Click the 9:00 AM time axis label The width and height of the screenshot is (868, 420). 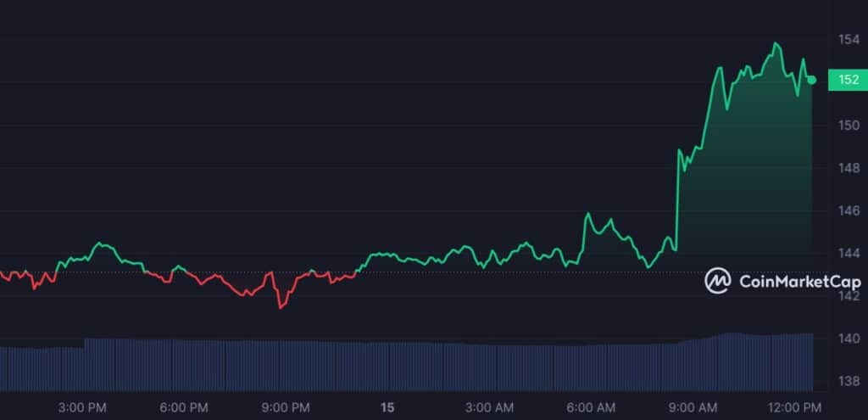(x=693, y=408)
